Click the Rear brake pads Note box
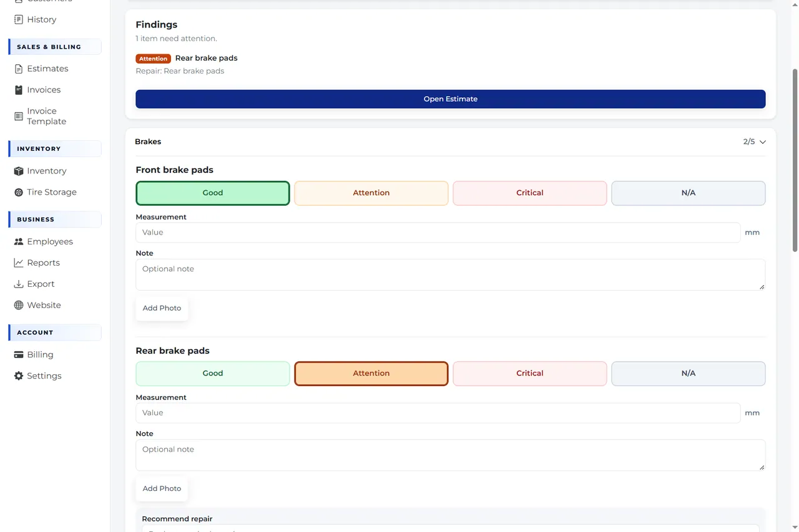799x532 pixels. (451, 455)
